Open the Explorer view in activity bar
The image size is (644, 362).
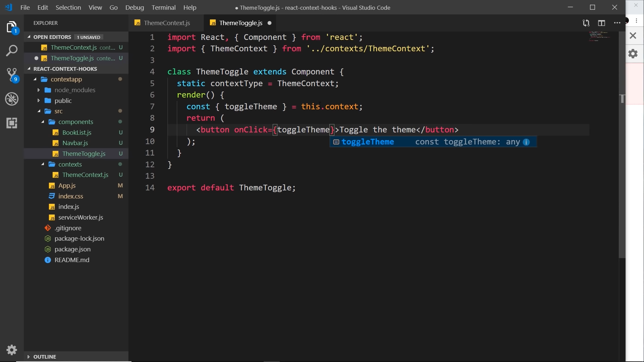[x=12, y=27]
